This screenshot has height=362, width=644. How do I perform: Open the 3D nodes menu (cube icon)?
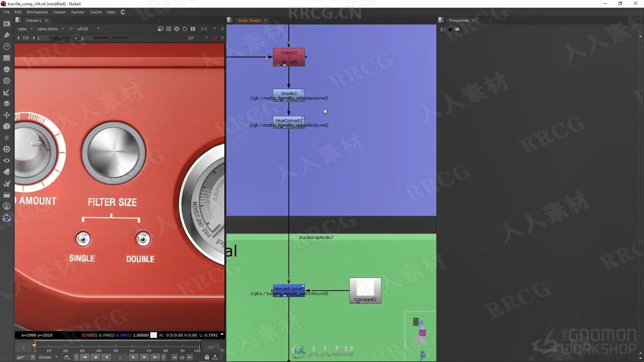pos(7,126)
